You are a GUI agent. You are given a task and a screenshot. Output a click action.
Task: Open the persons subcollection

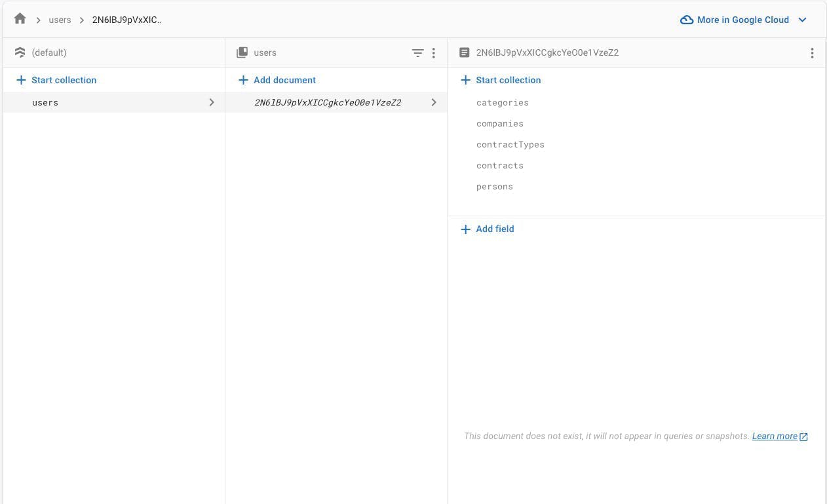coord(495,186)
